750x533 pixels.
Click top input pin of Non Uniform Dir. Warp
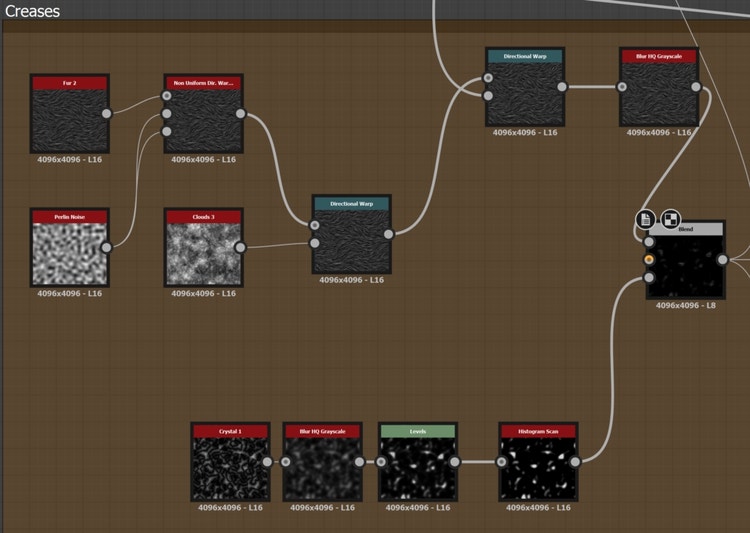166,96
